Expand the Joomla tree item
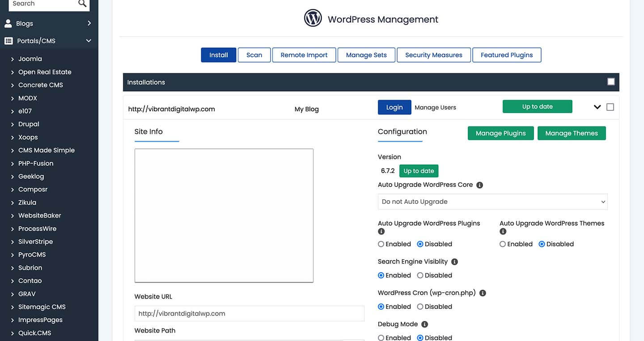 click(x=13, y=59)
